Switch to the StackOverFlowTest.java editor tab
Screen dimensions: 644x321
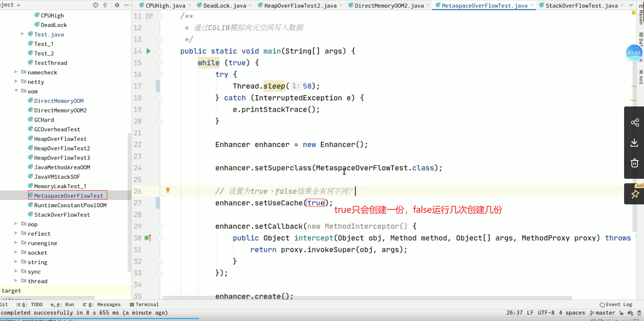click(x=581, y=5)
